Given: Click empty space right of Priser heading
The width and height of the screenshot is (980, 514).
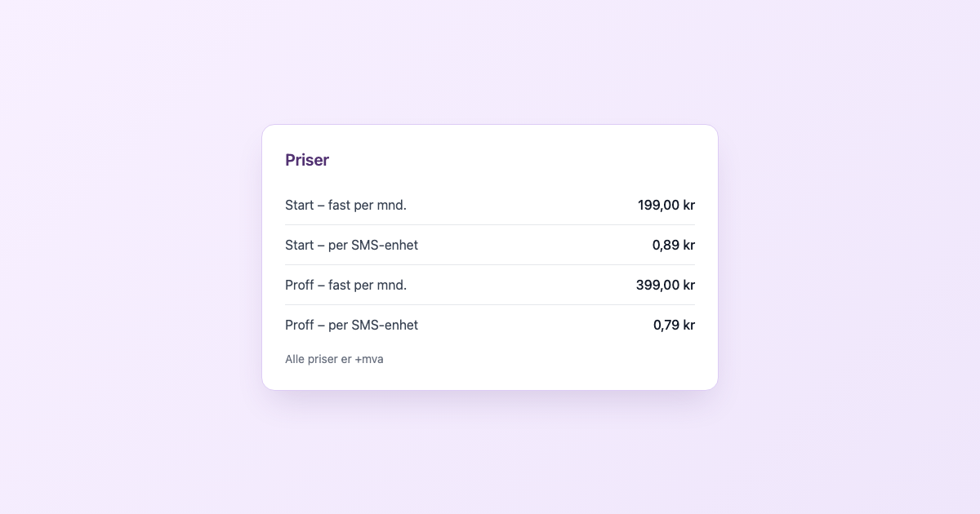Looking at the screenshot, I should coord(514,160).
